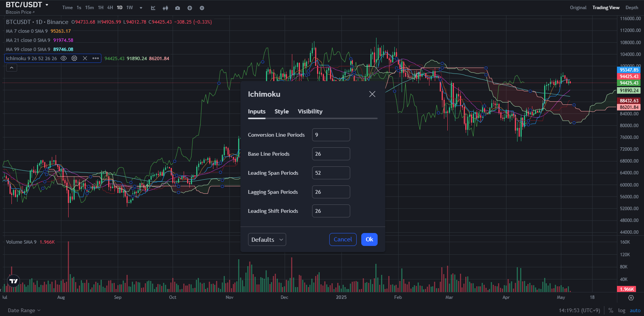Open Bitcoin Price external link
The width and height of the screenshot is (644, 316).
20,12
